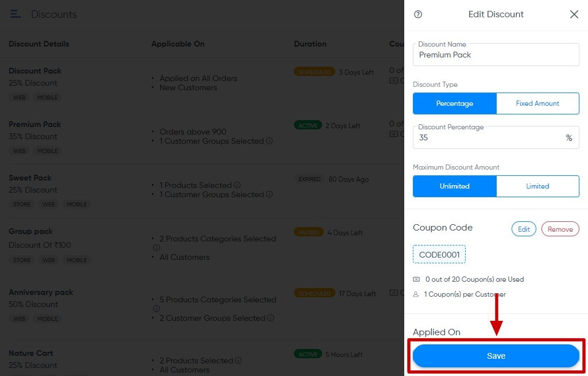Click info icon beside Premium Pack customer groups
Image resolution: width=588 pixels, height=376 pixels.
[x=269, y=141]
